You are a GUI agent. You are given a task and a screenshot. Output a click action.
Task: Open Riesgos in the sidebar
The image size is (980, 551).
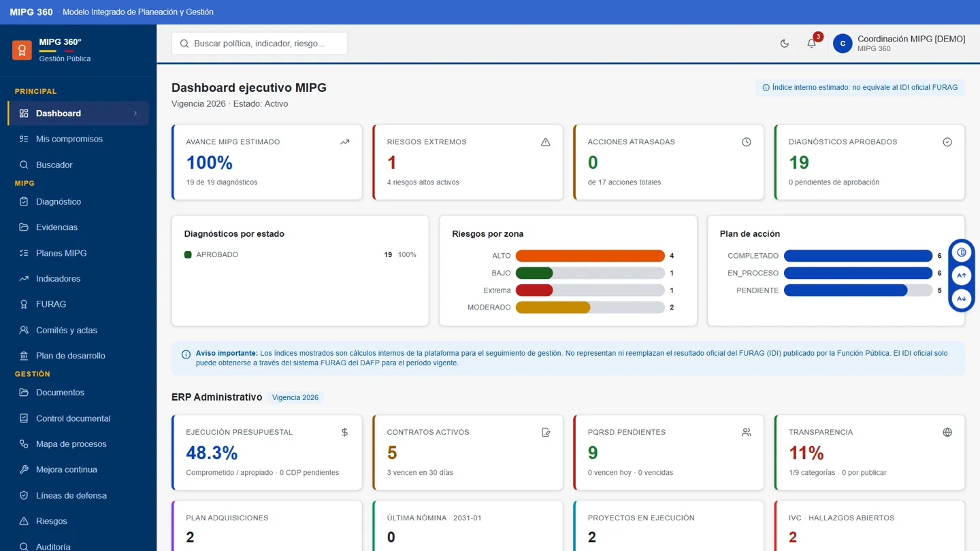(78, 521)
